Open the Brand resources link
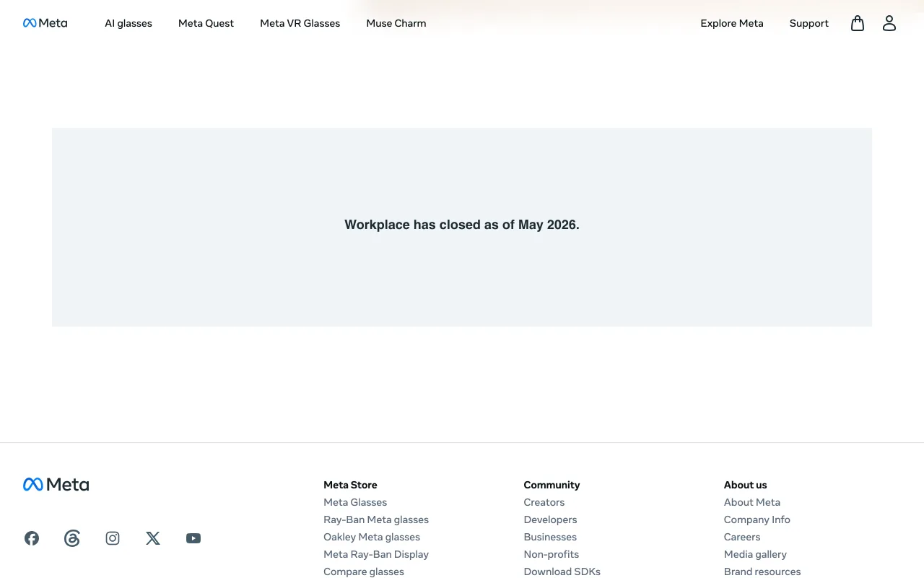 [762, 571]
